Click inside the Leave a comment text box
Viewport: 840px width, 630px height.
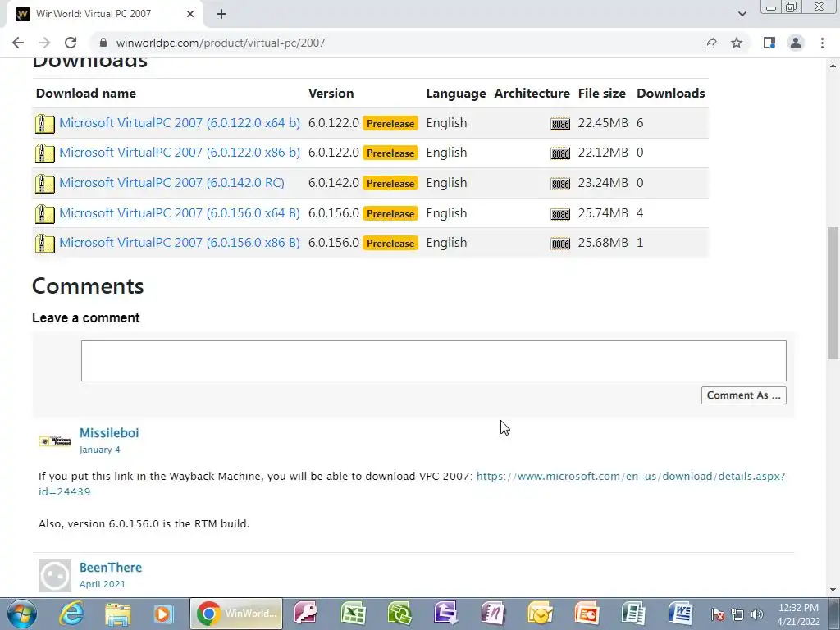[x=433, y=361]
